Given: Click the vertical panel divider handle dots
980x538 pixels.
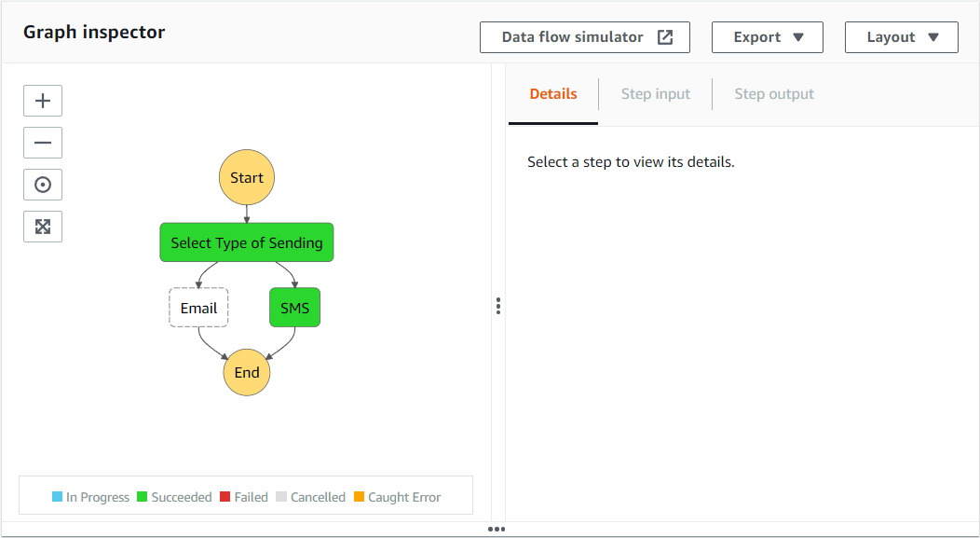Looking at the screenshot, I should pyautogui.click(x=498, y=306).
